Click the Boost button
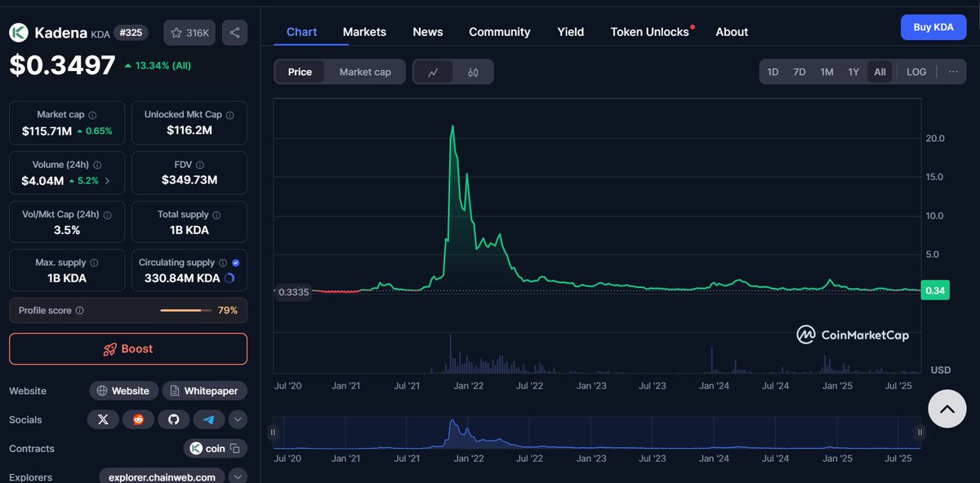The width and height of the screenshot is (980, 483). tap(128, 348)
